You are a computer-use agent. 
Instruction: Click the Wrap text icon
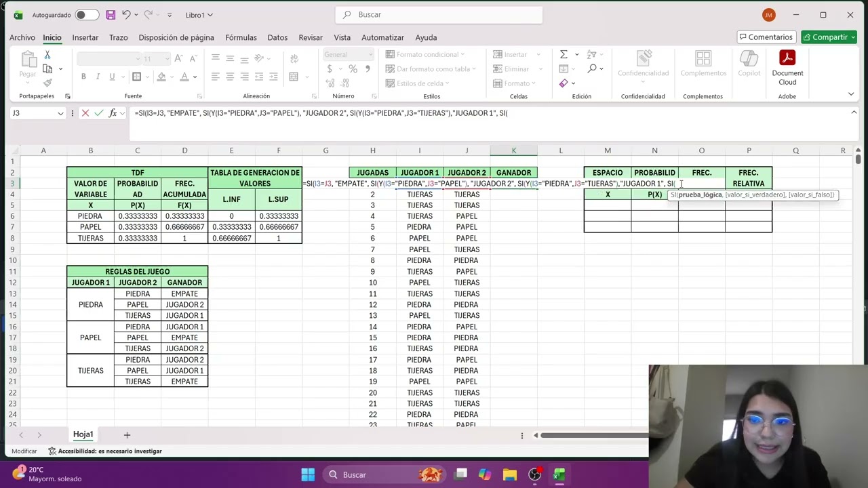294,59
